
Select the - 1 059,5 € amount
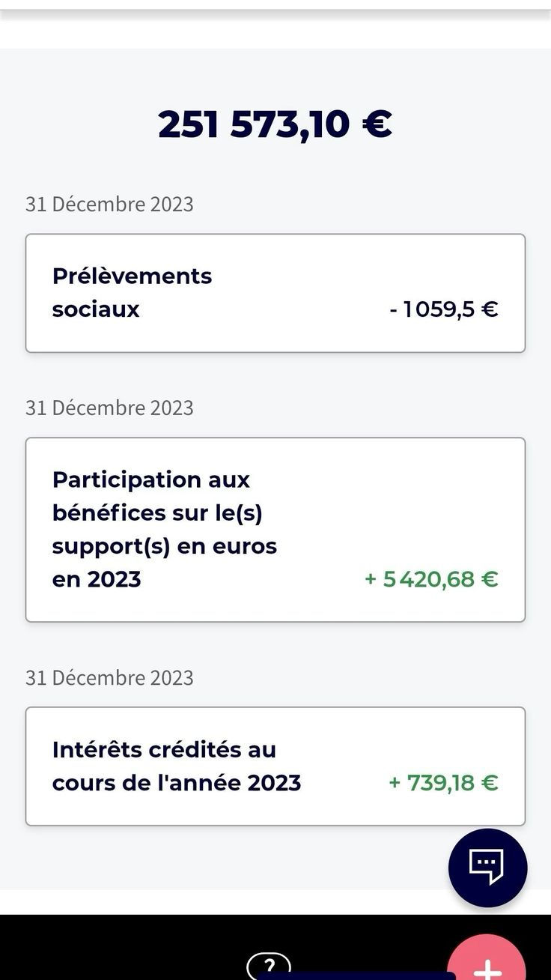[x=444, y=309]
